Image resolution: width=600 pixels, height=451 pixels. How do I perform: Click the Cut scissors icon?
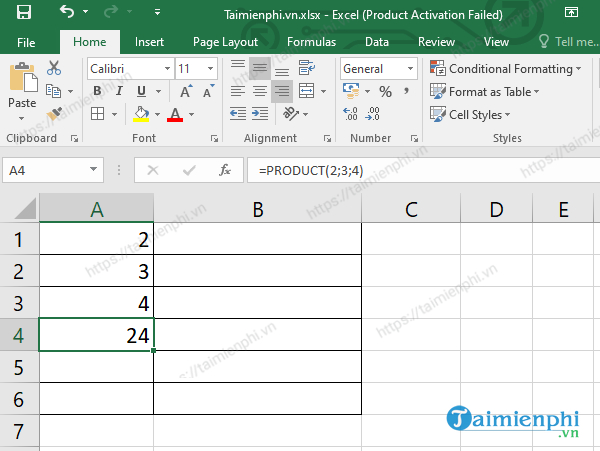(x=54, y=68)
